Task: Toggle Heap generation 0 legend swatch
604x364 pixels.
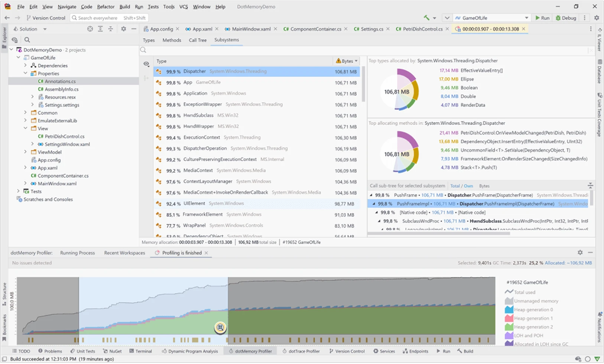Action: click(509, 310)
